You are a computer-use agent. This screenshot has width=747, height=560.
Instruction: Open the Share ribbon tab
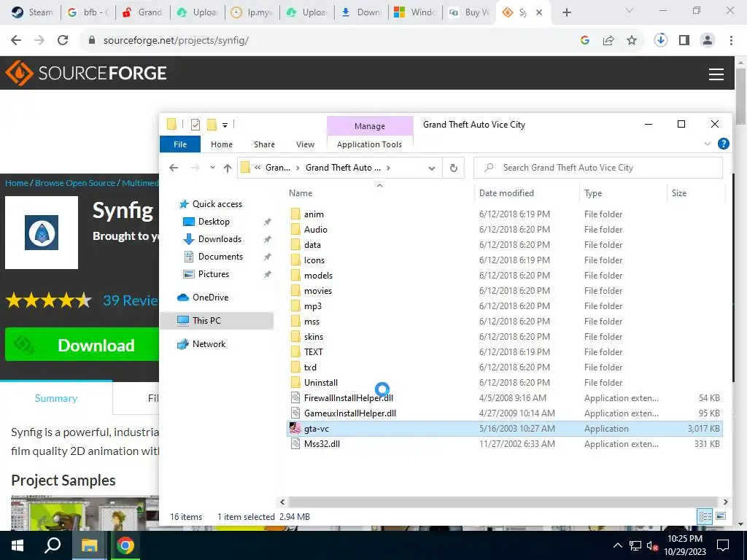(x=264, y=144)
